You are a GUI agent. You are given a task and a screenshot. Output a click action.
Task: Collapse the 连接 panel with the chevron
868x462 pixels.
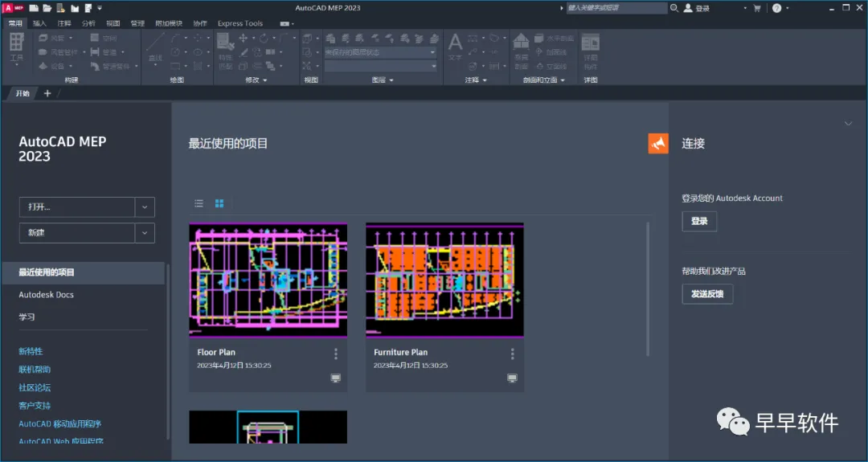click(848, 124)
